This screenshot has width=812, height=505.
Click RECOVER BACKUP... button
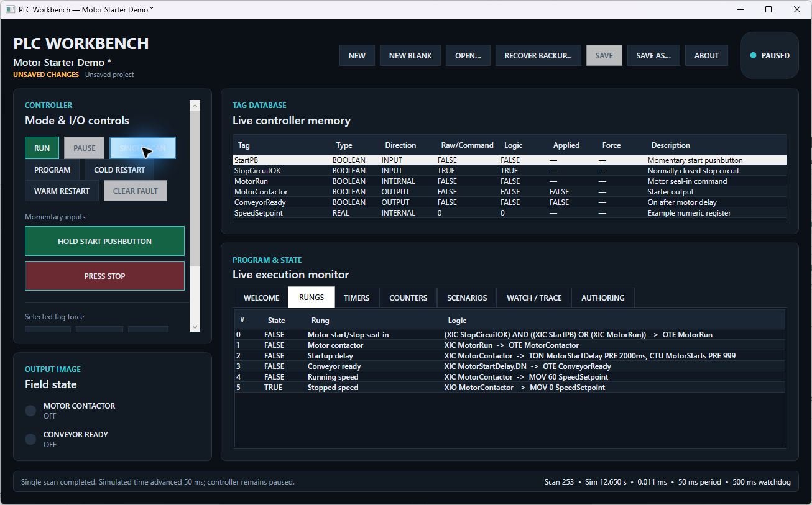[x=538, y=55]
